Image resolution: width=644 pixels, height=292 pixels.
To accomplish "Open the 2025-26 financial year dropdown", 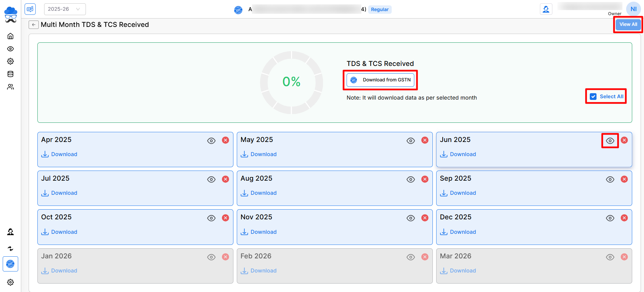I will [x=65, y=9].
